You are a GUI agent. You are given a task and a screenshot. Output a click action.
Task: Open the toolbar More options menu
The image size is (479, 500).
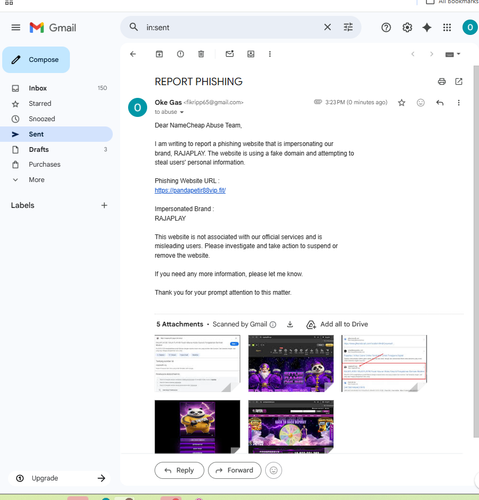[270, 54]
